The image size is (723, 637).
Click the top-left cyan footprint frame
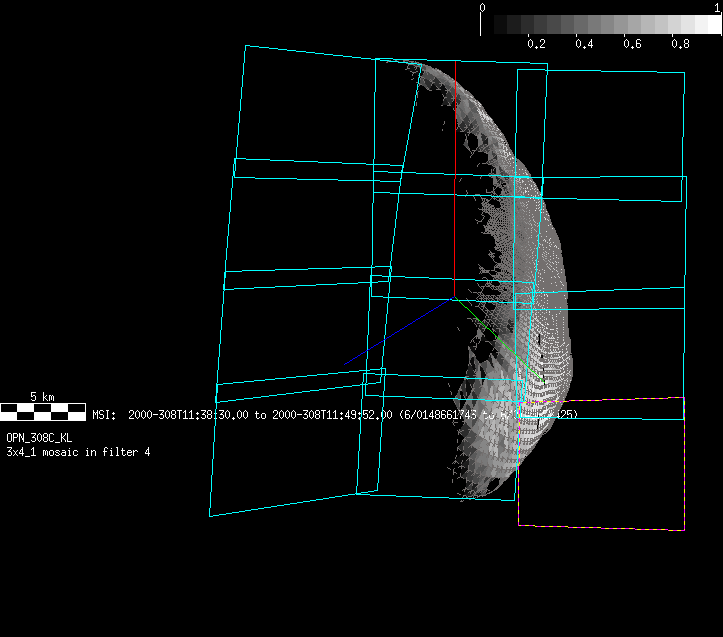(328, 110)
